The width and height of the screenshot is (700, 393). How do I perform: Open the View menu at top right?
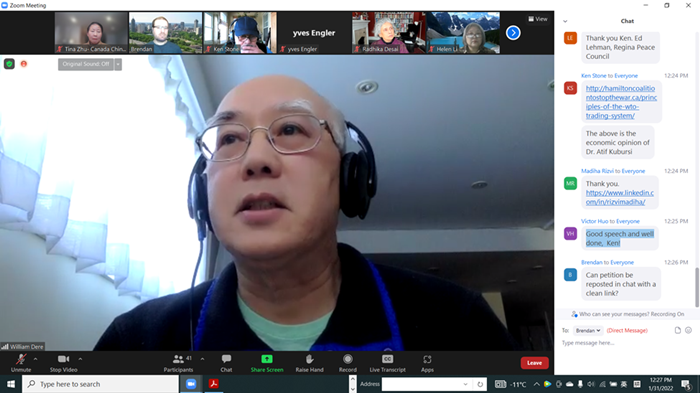(x=538, y=19)
